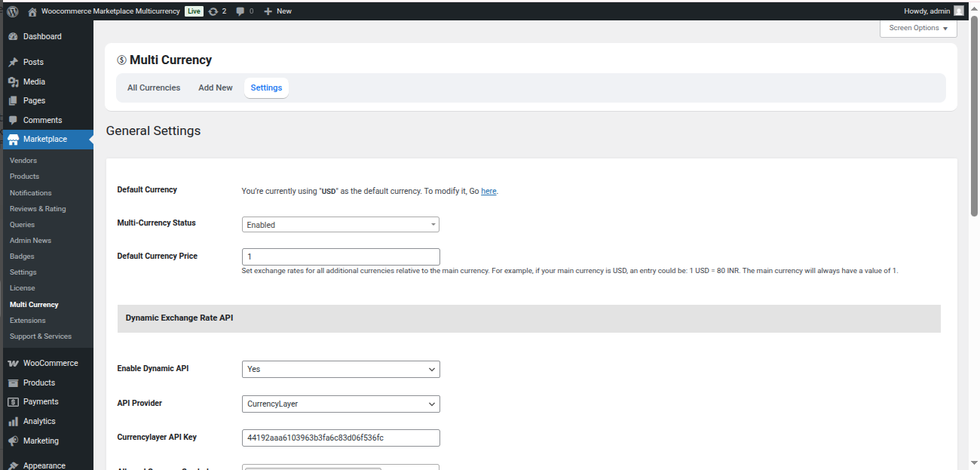The height and width of the screenshot is (470, 980).
Task: Focus the Currencylayer API Key field
Action: pyautogui.click(x=340, y=438)
